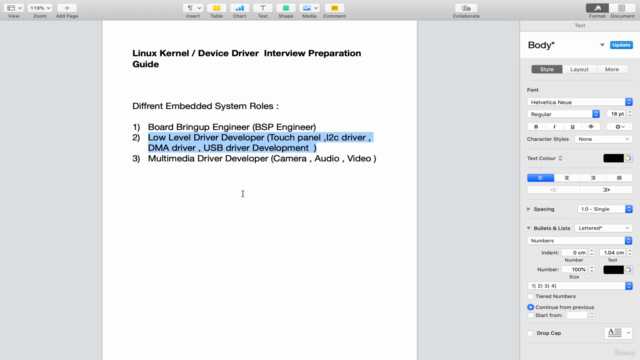
Task: Open the Format inspector
Action: pyautogui.click(x=597, y=8)
